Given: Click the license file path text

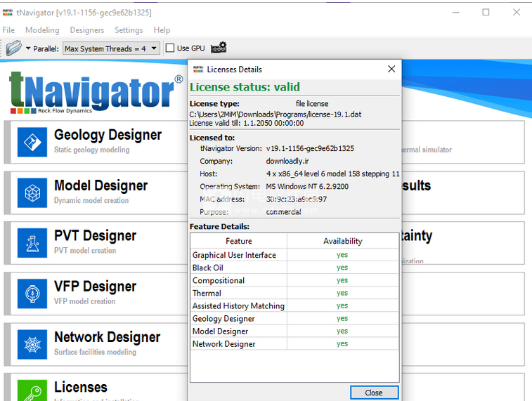Looking at the screenshot, I should point(275,114).
